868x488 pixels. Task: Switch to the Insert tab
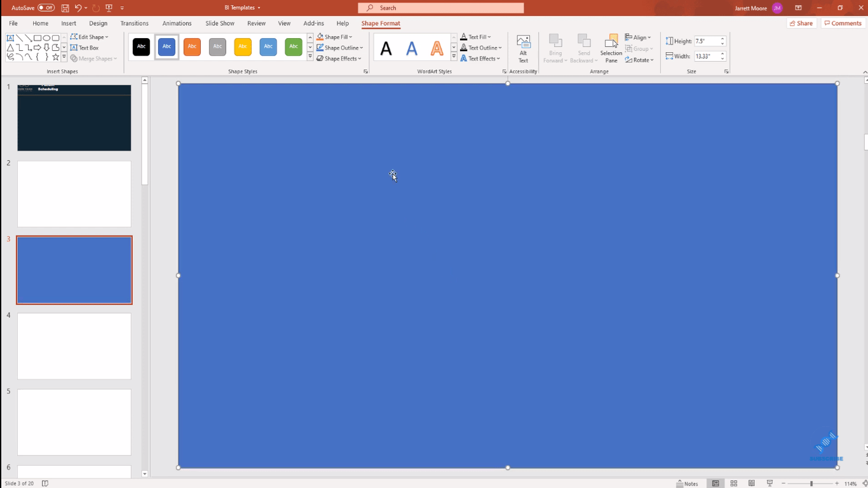69,24
